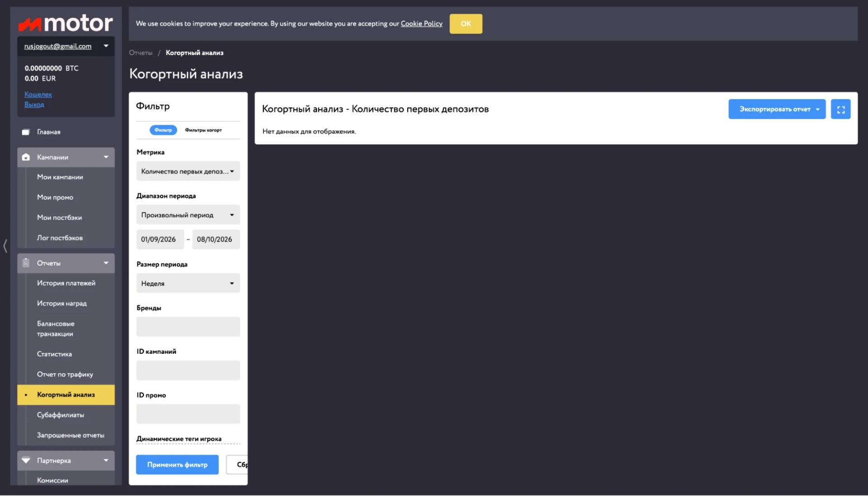The width and height of the screenshot is (868, 496).
Task: Click the rusjogout@gmail.com account link
Action: [x=58, y=46]
